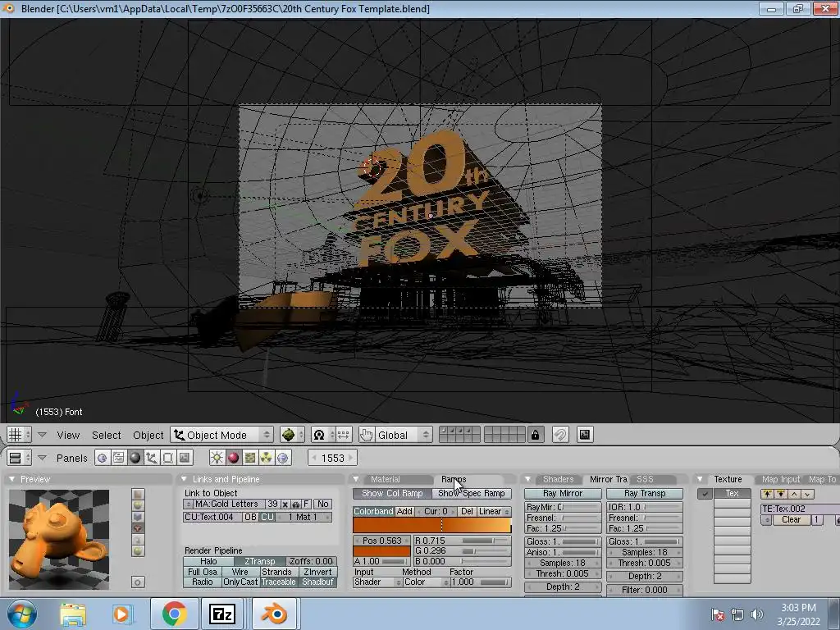This screenshot has width=840, height=630.
Task: Toggle the Tex channel checkmark
Action: point(705,494)
